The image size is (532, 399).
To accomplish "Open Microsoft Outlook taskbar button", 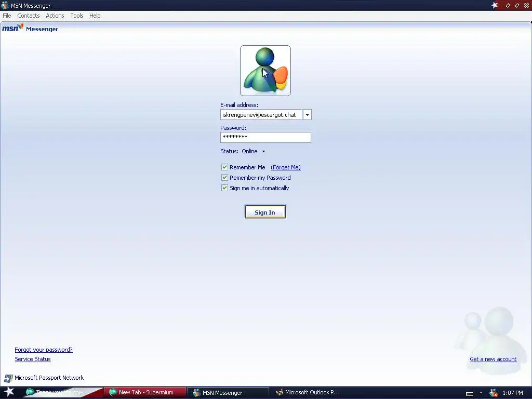I will click(308, 392).
